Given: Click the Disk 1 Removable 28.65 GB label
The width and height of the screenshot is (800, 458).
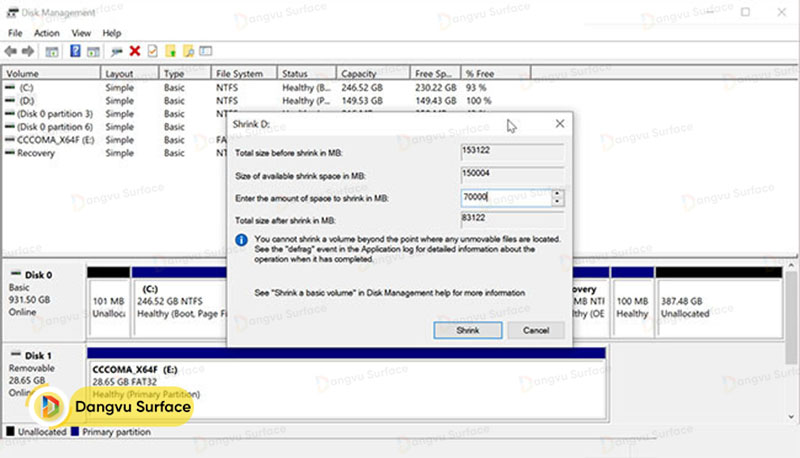Looking at the screenshot, I should (x=44, y=381).
